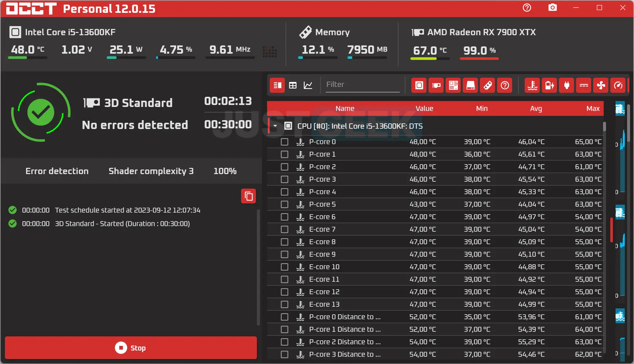634x364 pixels.
Task: Click the E-core 10 row name
Action: [324, 267]
